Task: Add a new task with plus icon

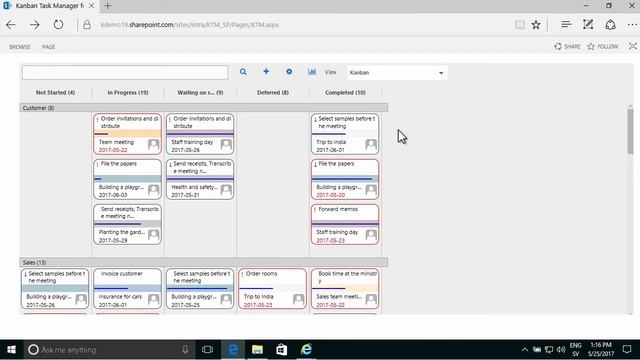Action: (x=266, y=71)
